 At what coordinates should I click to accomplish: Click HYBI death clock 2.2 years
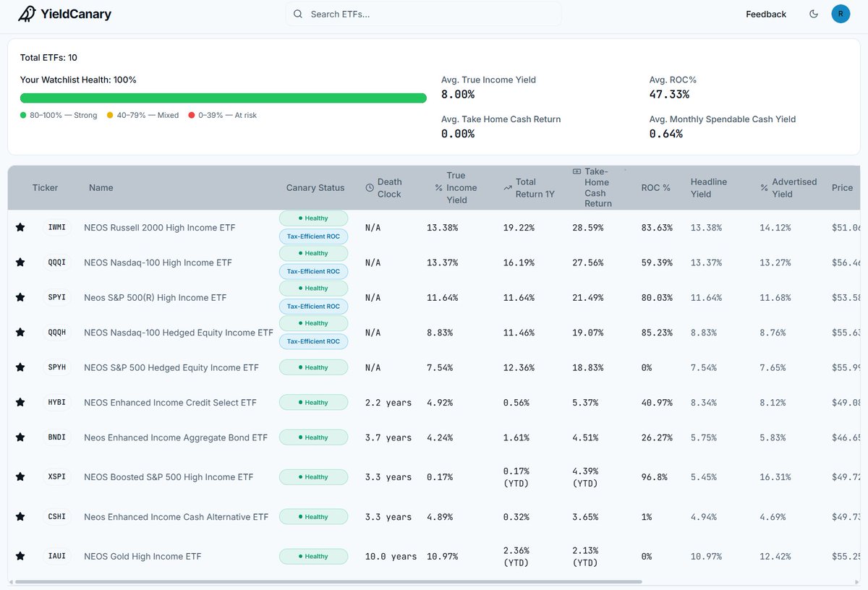coord(388,403)
